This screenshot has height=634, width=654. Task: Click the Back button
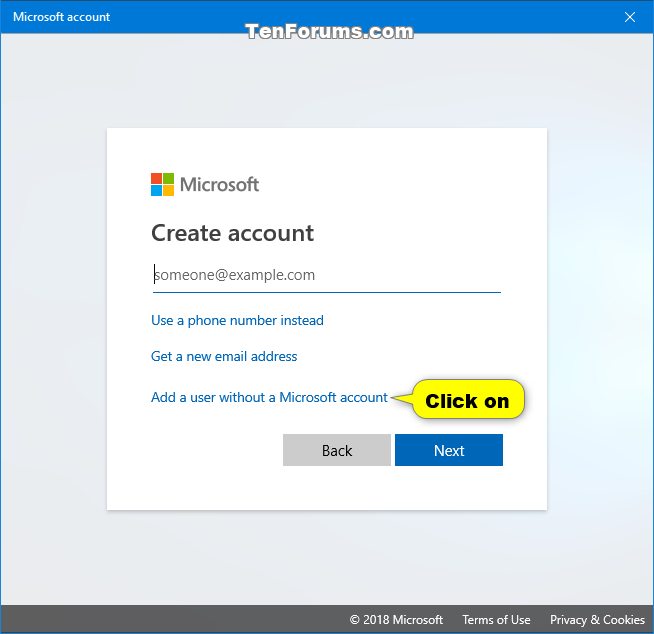337,450
